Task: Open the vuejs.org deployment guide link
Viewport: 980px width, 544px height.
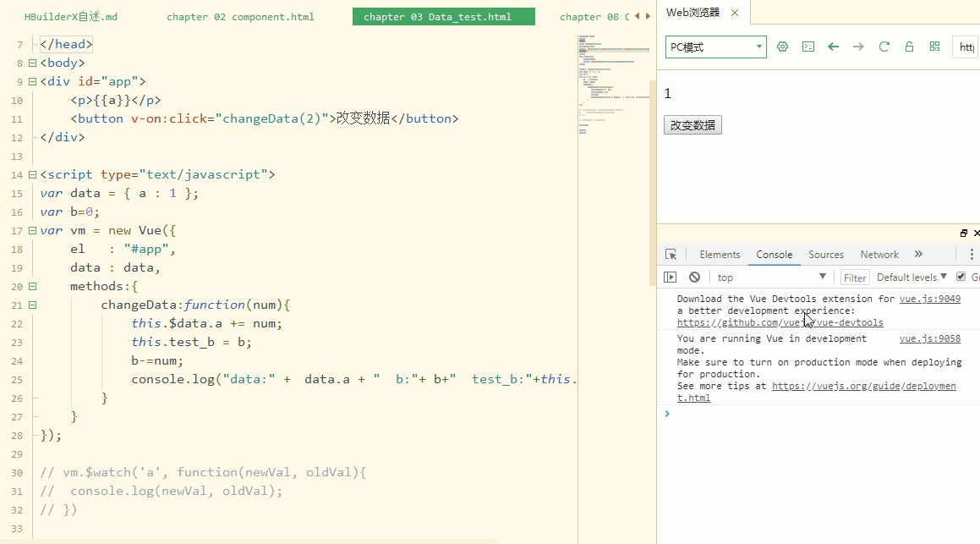Action: click(864, 387)
